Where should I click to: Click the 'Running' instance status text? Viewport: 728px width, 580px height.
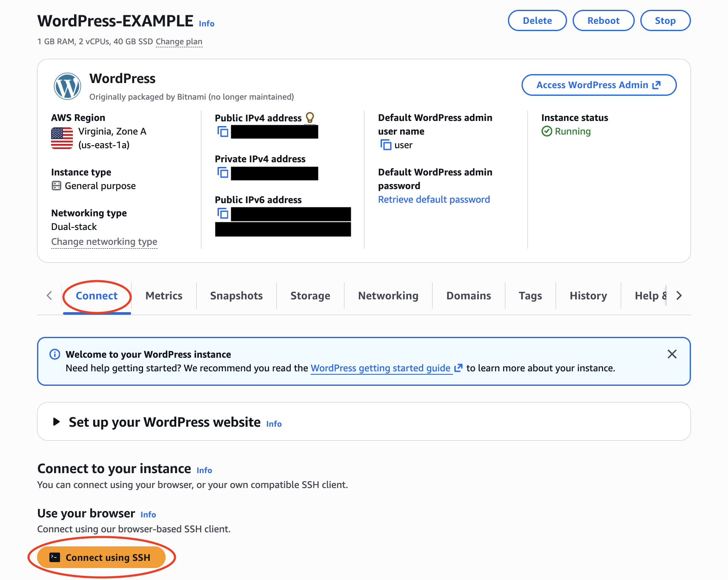[x=573, y=131]
